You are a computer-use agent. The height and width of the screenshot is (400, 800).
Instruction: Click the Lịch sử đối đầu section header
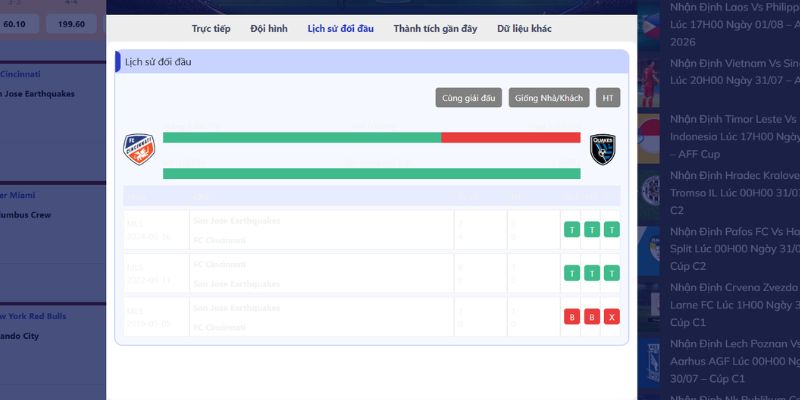[371, 62]
